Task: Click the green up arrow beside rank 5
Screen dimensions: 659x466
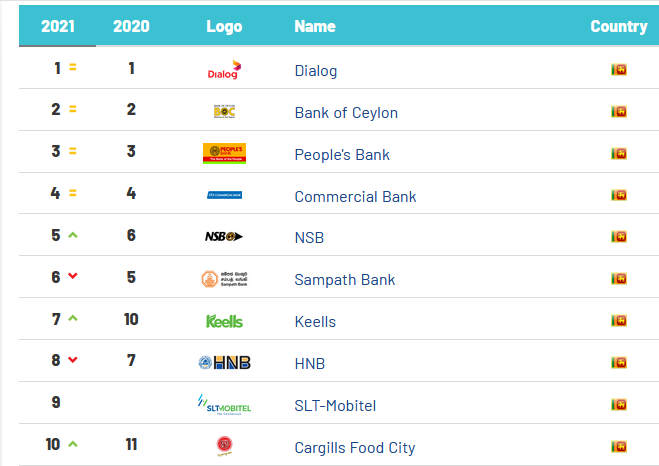Action: [x=73, y=235]
